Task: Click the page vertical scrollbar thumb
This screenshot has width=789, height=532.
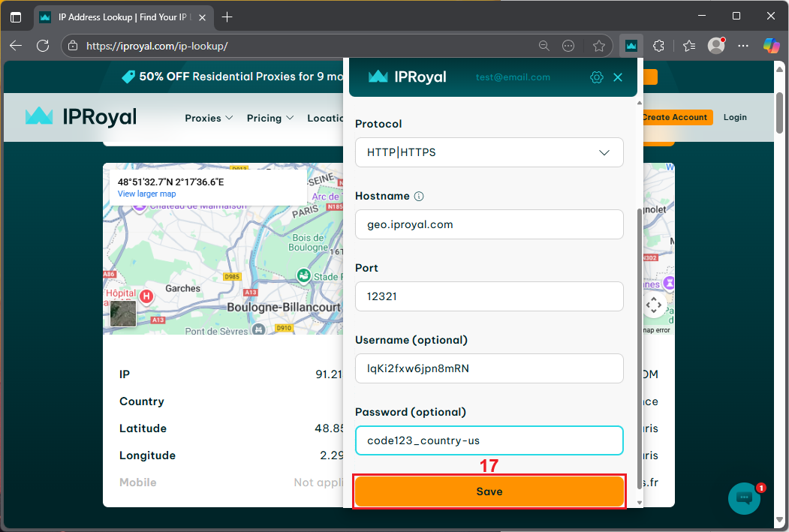Action: (779, 112)
